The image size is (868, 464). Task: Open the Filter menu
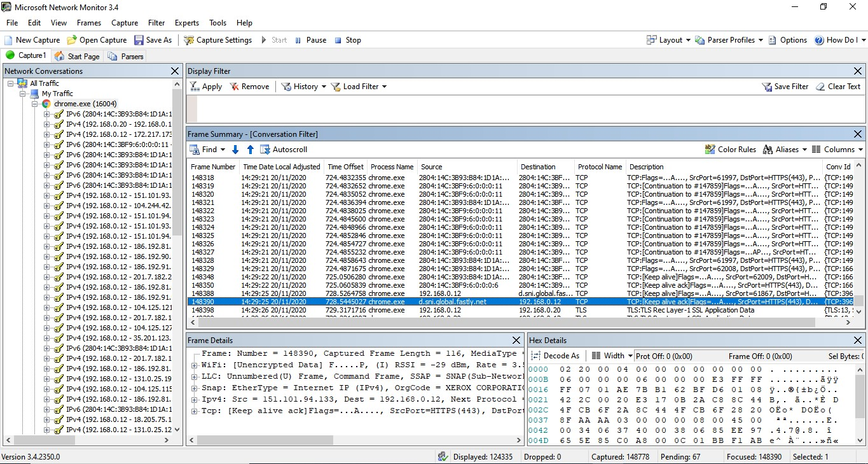[156, 22]
